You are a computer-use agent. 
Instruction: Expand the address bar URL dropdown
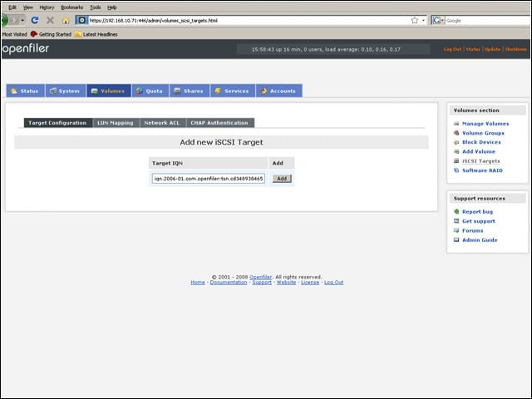[x=423, y=20]
